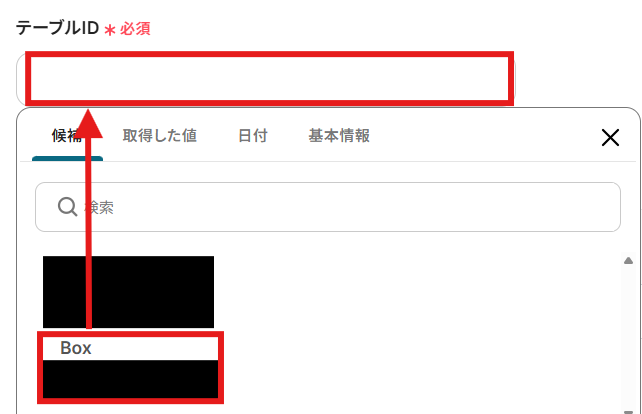Click the redacted ID under Box
Image resolution: width=642 pixels, height=414 pixels.
pos(131,379)
